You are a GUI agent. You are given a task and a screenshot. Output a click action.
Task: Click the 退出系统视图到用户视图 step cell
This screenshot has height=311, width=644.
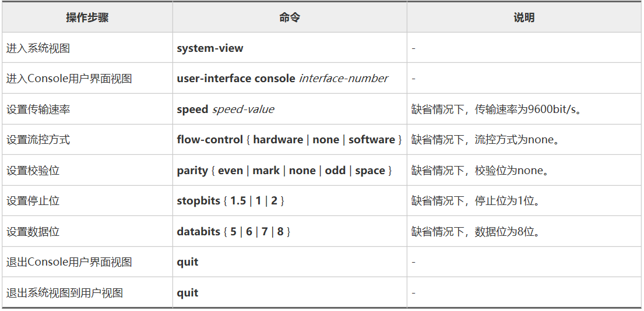click(65, 293)
